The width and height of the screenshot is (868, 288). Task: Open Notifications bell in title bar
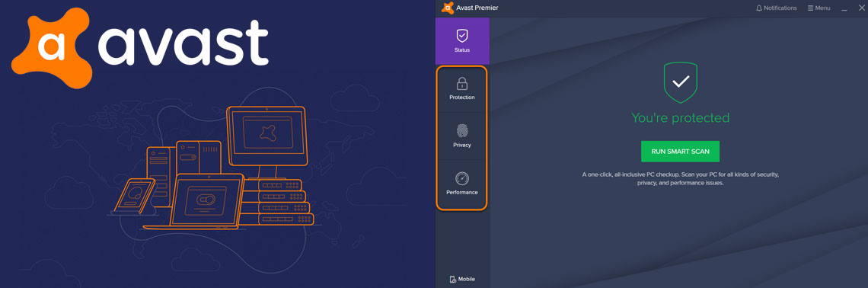[x=776, y=8]
